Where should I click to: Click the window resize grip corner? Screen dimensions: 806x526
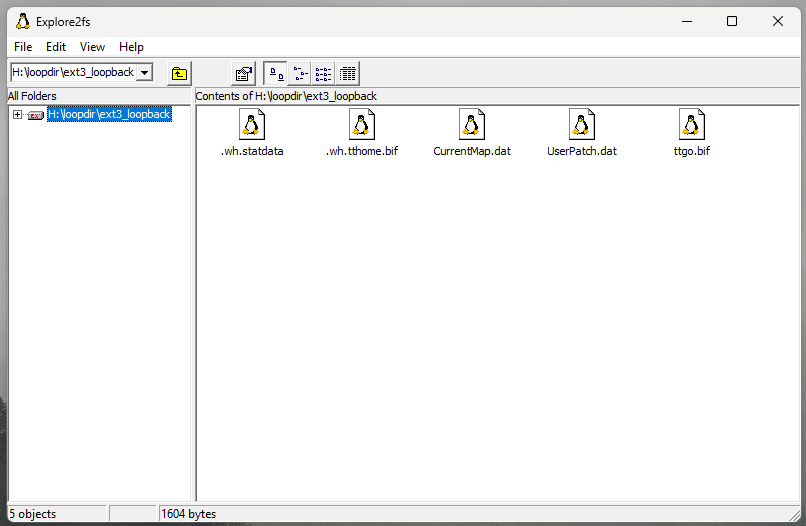point(795,515)
